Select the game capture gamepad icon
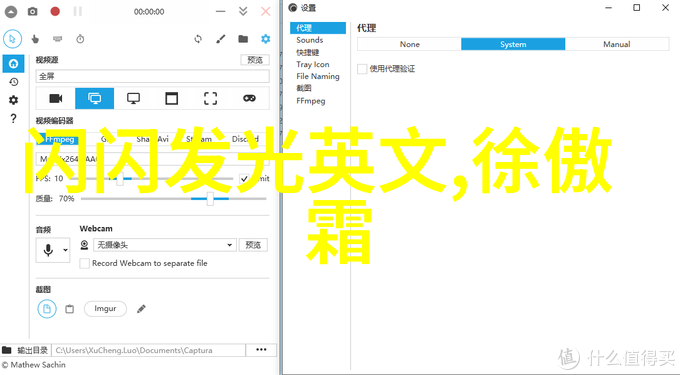This screenshot has height=375, width=680. tap(249, 98)
